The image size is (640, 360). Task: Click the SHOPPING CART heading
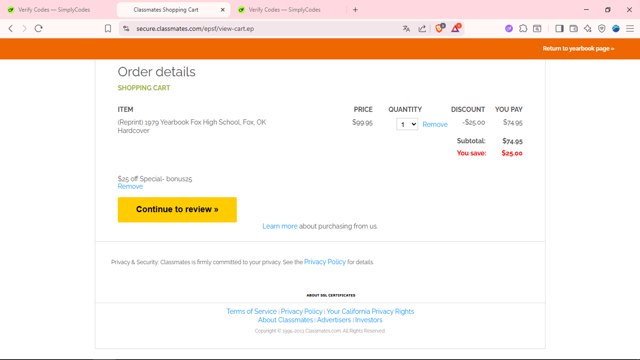pos(144,88)
